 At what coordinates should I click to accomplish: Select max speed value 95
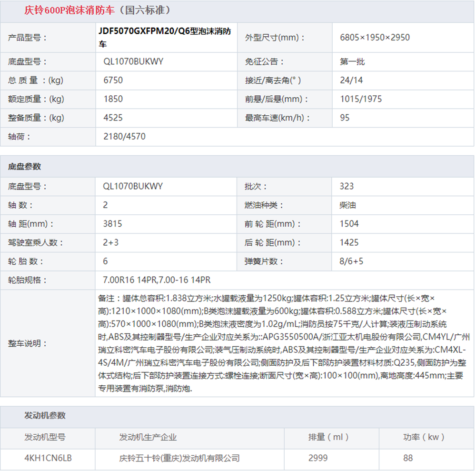point(345,118)
